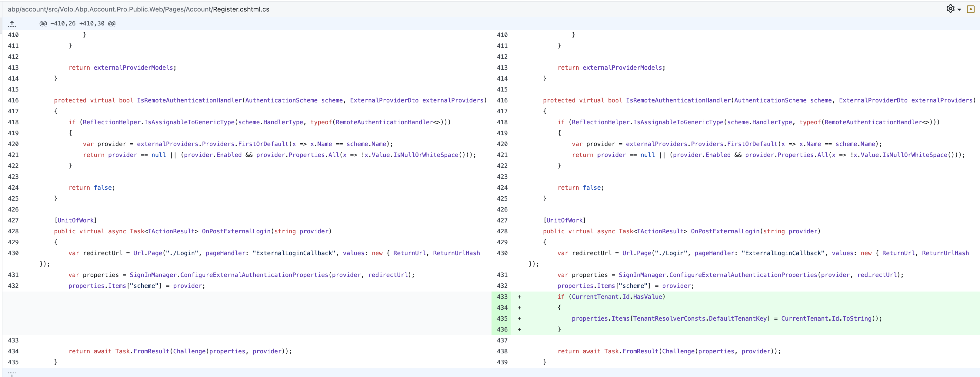Click line number 421 in right pane
Image resolution: width=980 pixels, height=377 pixels.
[502, 155]
